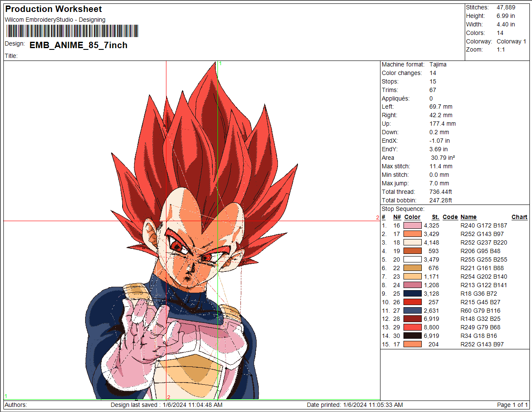532x412 pixels.
Task: Click the design name EMB_ANIME_85_7inch
Action: [x=78, y=45]
